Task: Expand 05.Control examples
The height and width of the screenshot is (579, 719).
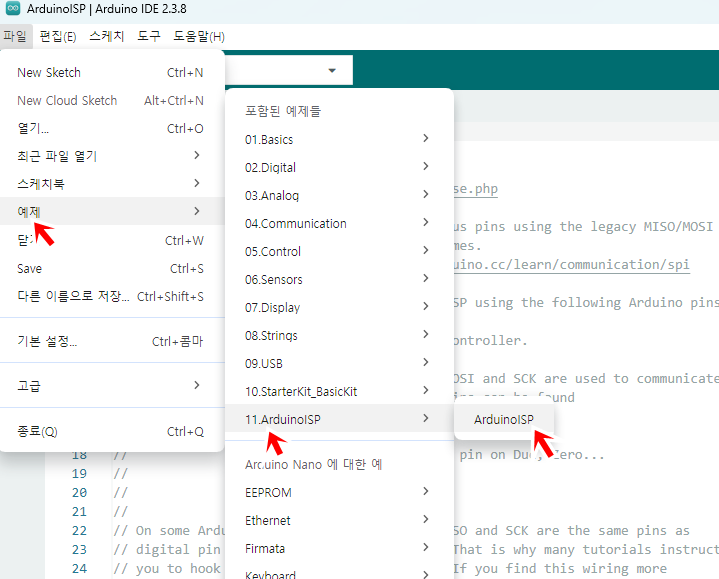Action: tap(339, 251)
